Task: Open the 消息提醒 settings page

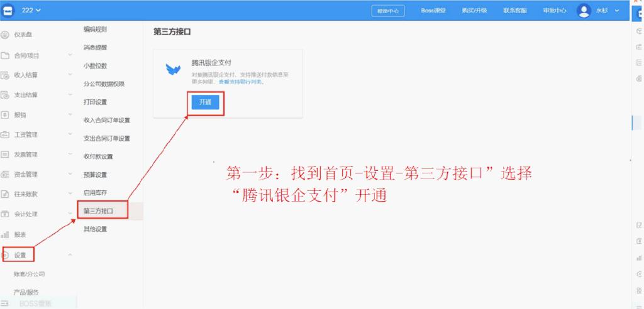Action: pos(96,48)
